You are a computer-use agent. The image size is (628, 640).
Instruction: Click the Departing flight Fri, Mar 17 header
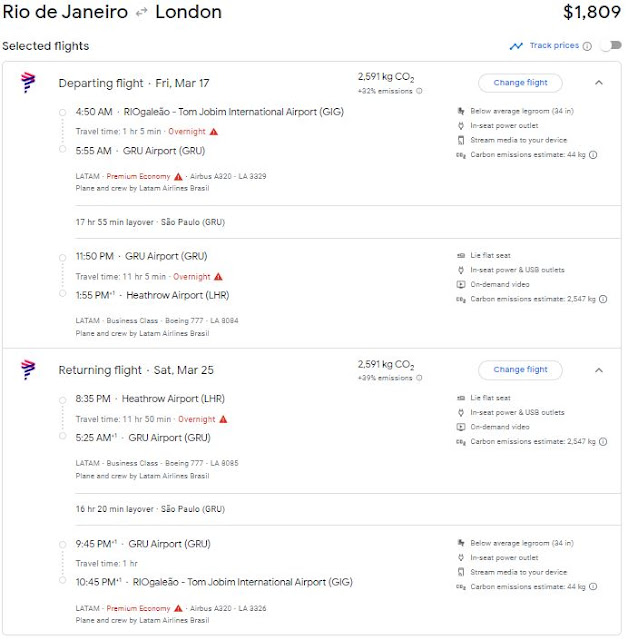point(134,83)
